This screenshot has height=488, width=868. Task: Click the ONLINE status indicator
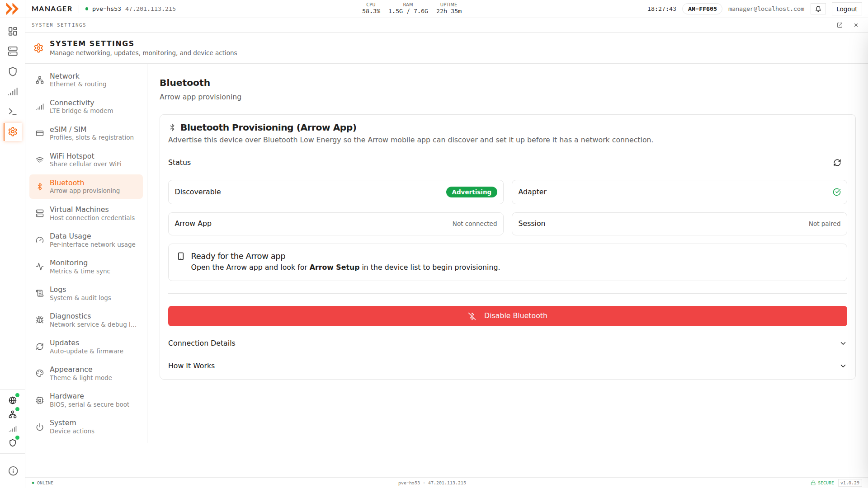(42, 483)
